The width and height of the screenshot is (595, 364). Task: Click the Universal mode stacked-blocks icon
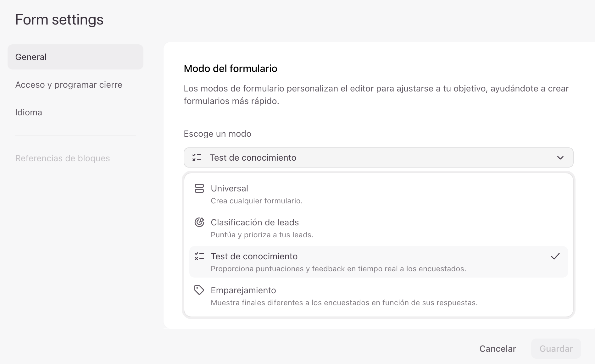pyautogui.click(x=199, y=188)
